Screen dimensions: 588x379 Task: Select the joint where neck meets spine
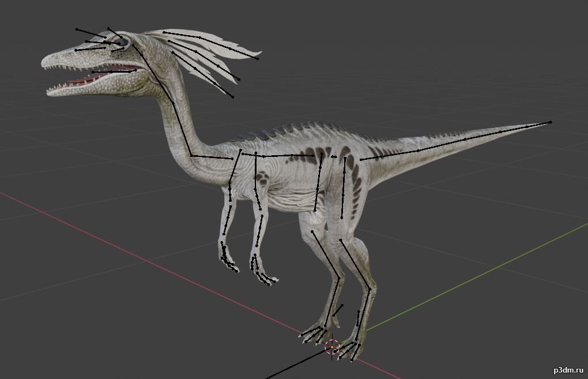[x=191, y=156]
